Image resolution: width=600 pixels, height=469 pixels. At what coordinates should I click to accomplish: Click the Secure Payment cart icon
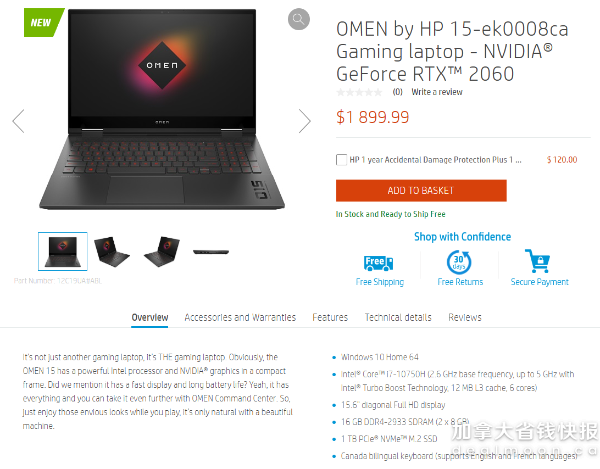pyautogui.click(x=538, y=261)
